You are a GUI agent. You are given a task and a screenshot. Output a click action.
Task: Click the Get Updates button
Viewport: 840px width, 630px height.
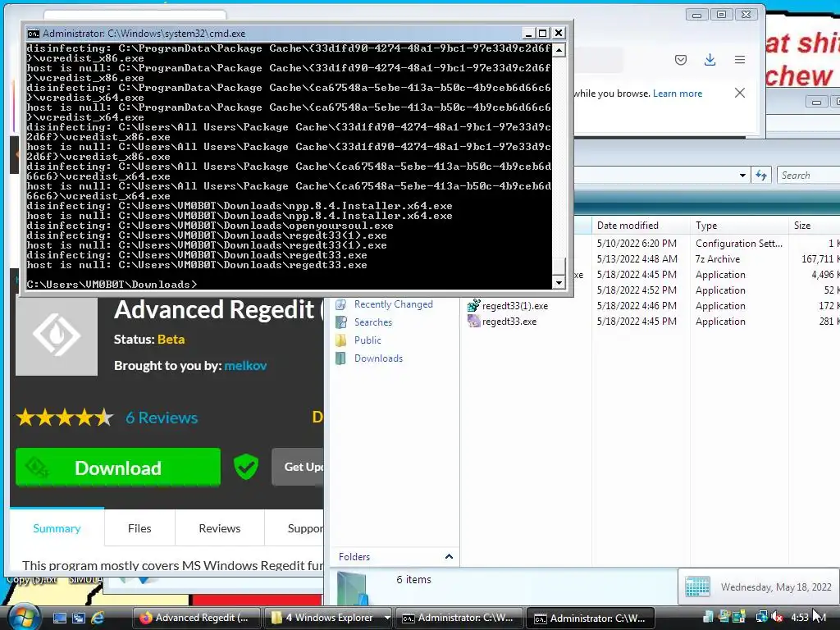[x=298, y=467]
